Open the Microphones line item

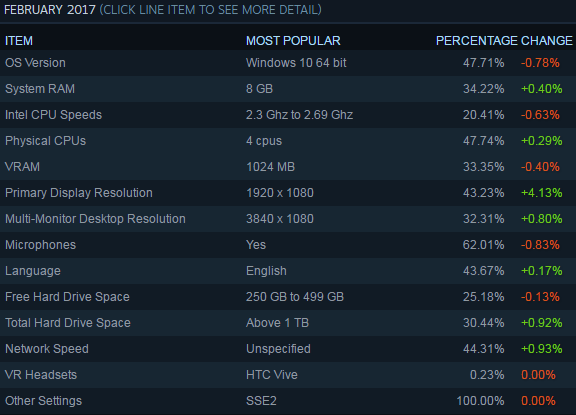coord(288,245)
